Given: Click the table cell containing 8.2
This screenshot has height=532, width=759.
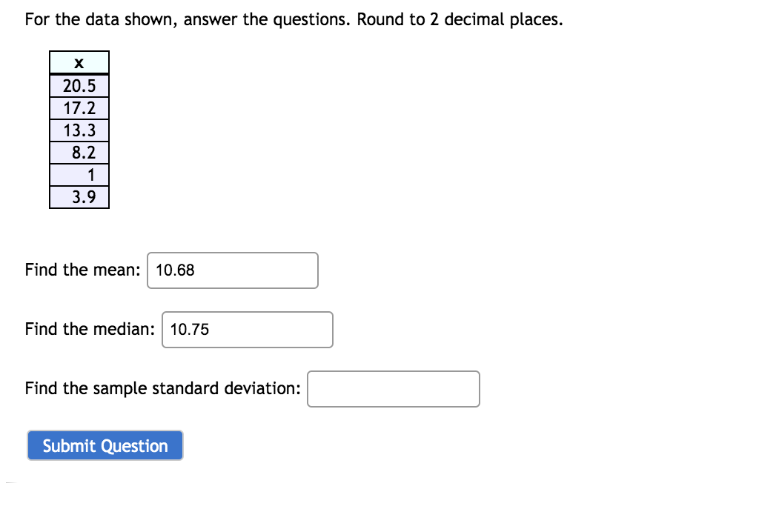Looking at the screenshot, I should click(79, 152).
